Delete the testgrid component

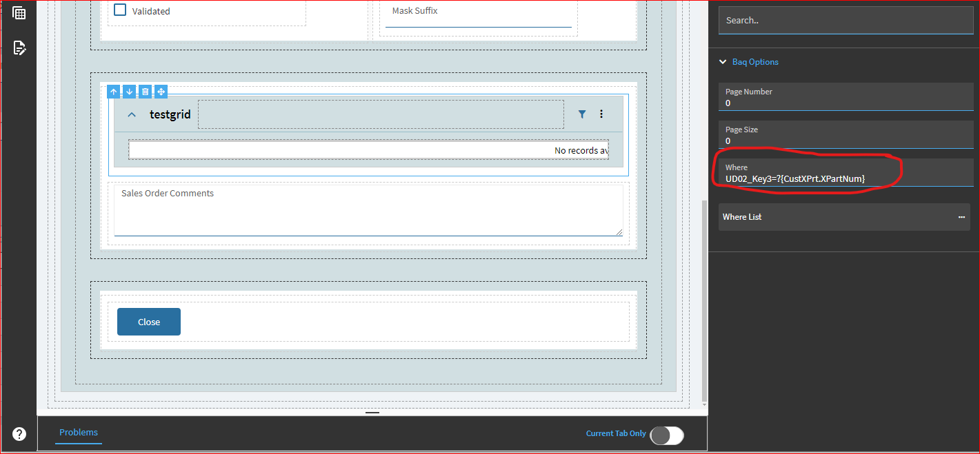(x=145, y=92)
